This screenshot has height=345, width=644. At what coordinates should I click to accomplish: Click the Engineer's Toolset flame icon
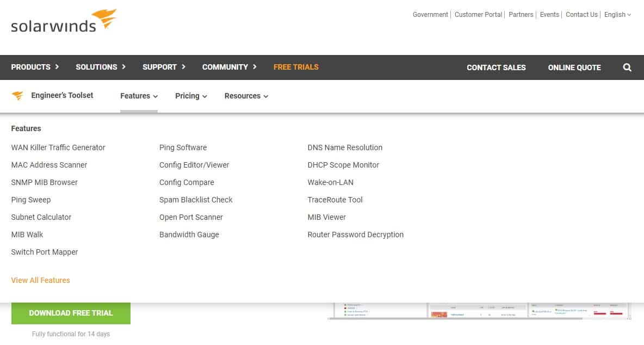17,96
